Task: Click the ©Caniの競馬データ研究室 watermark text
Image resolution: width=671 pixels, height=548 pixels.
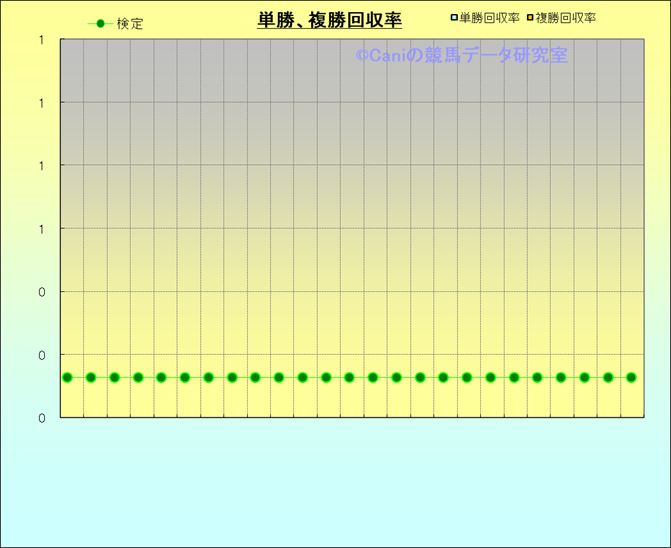Action: tap(461, 56)
